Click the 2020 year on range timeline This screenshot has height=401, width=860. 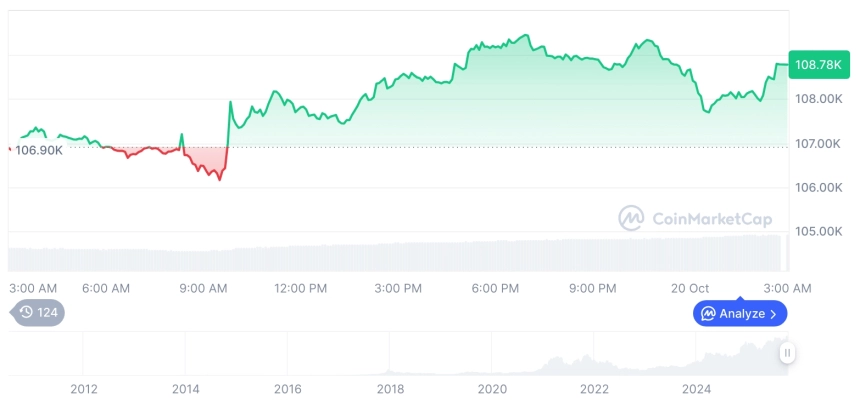click(492, 388)
